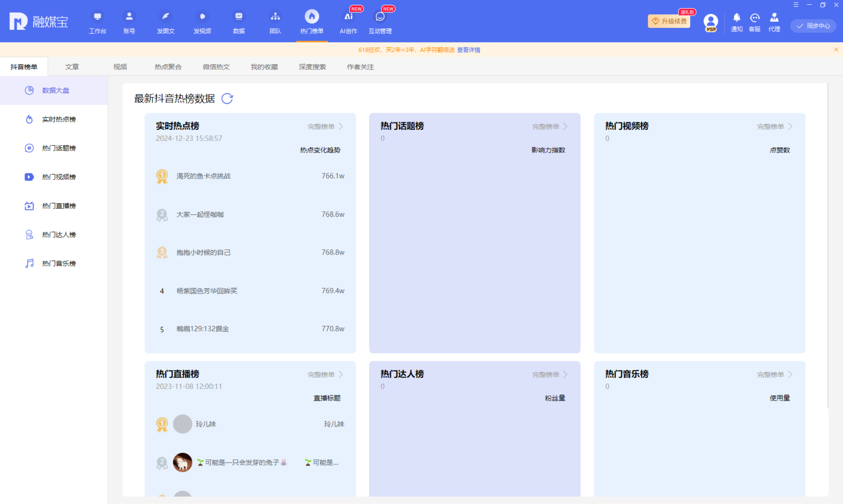The width and height of the screenshot is (843, 504).
Task: Click the 770.8w trend value
Action: pyautogui.click(x=333, y=329)
